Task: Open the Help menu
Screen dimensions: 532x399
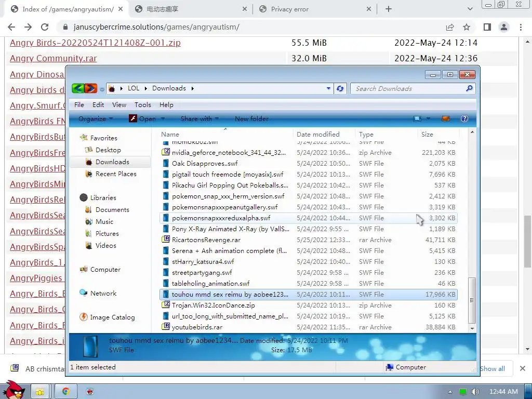Action: point(166,105)
